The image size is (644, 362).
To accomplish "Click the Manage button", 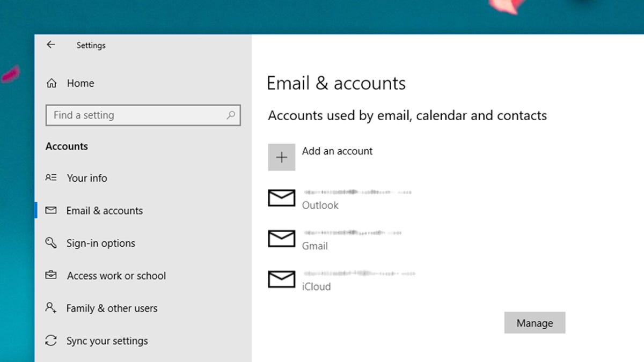I will pos(535,323).
